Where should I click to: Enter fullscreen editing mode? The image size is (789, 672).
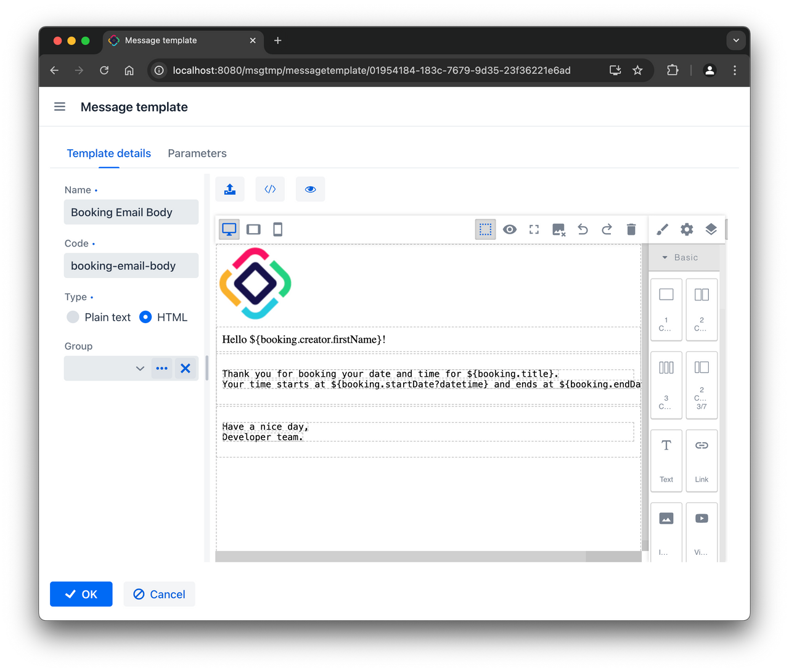pyautogui.click(x=534, y=229)
